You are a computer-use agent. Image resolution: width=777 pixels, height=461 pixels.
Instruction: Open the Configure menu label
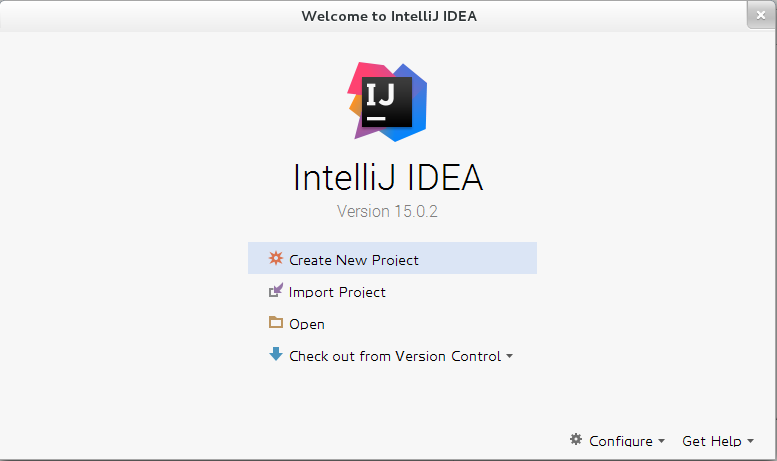coord(620,441)
